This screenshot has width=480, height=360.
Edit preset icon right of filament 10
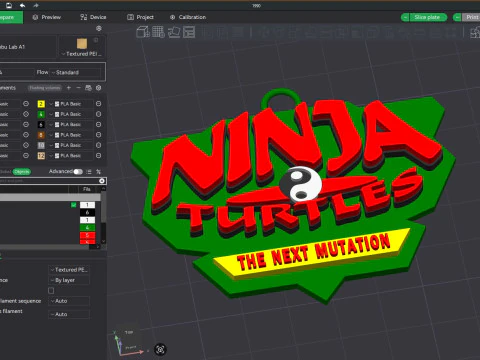[98, 145]
